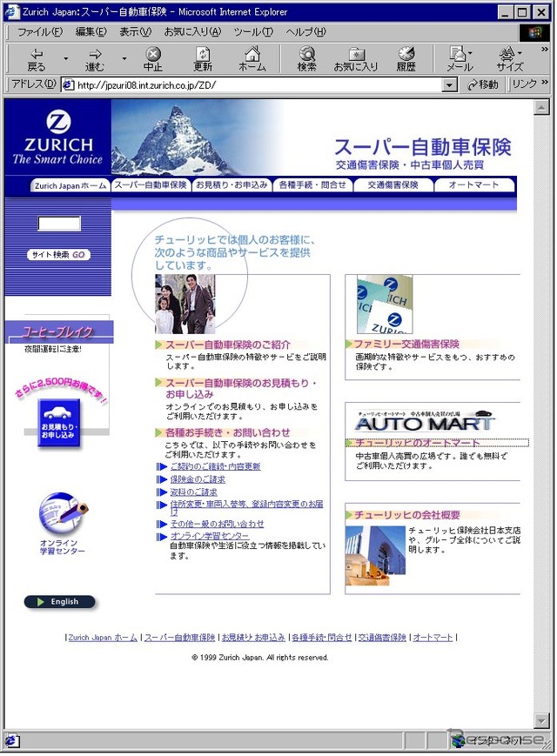Click the Forward (進む) toolbar button

(95, 59)
